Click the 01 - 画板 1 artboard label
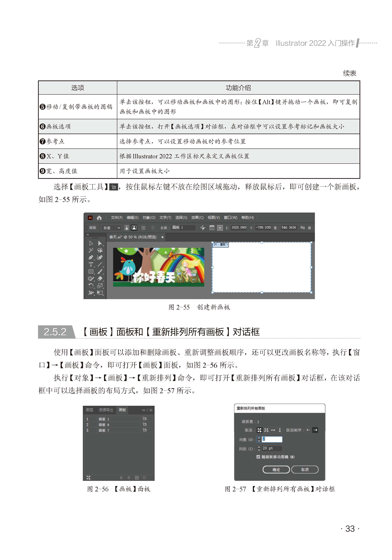This screenshot has width=392, height=560. [221, 245]
